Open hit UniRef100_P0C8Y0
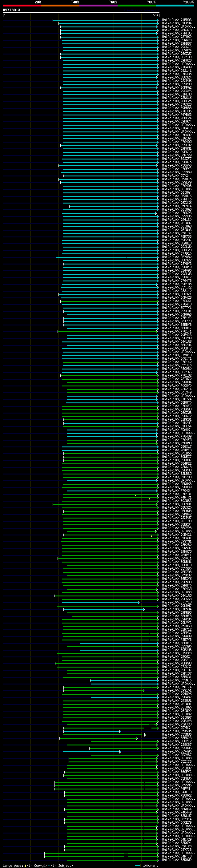197x868 pixels. point(177,386)
